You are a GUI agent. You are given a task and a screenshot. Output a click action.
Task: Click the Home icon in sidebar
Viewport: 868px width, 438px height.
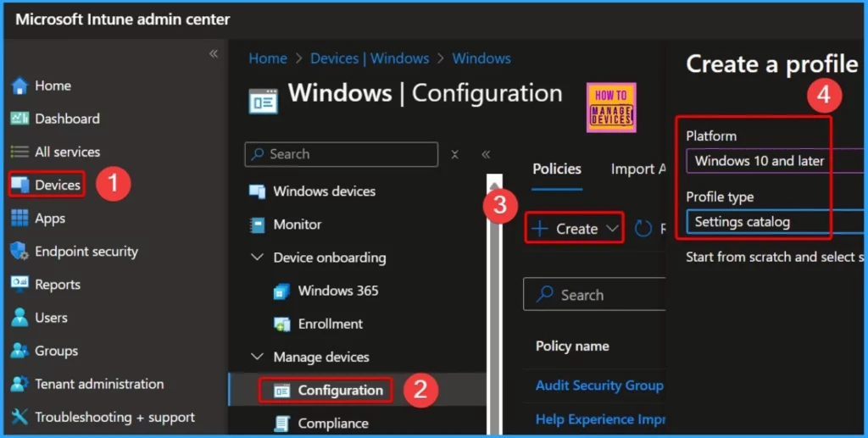[x=20, y=86]
